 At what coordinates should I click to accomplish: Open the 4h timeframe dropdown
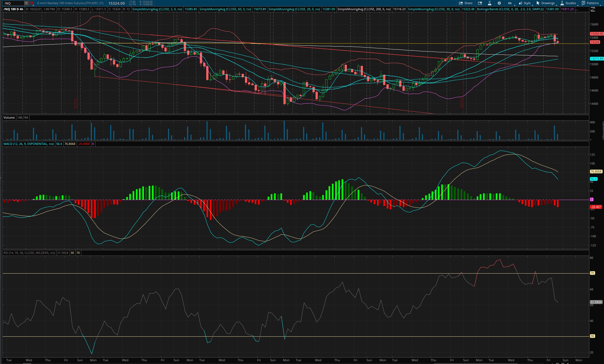click(510, 3)
